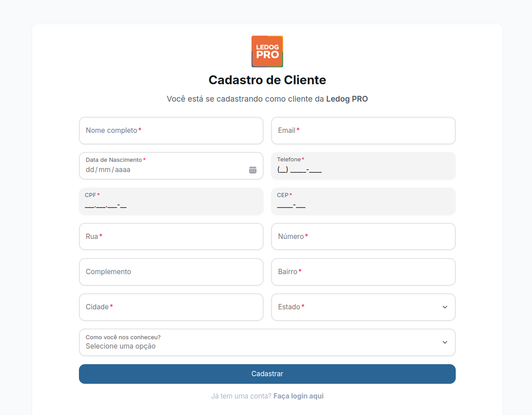Select the Cidade input field
This screenshot has height=415, width=532.
171,307
